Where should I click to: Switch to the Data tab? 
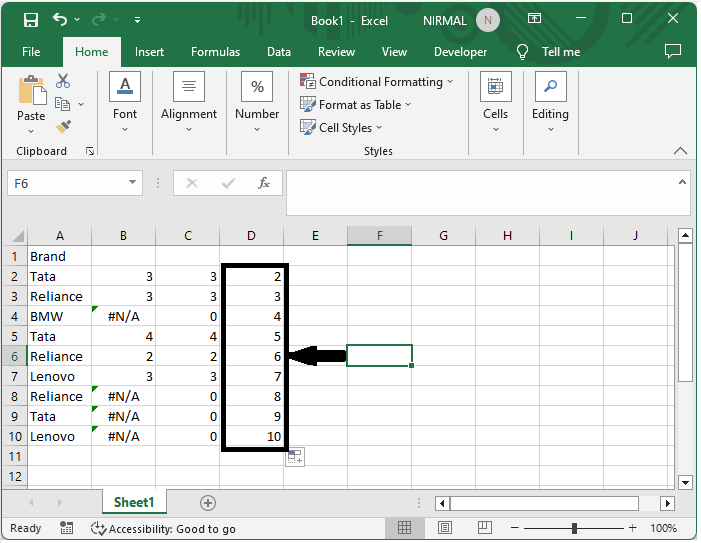[x=279, y=52]
